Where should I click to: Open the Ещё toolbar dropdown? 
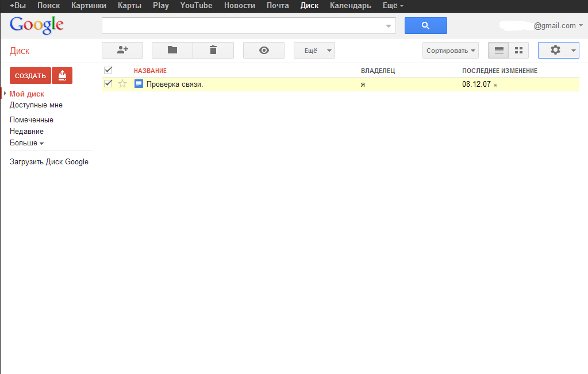tap(314, 50)
